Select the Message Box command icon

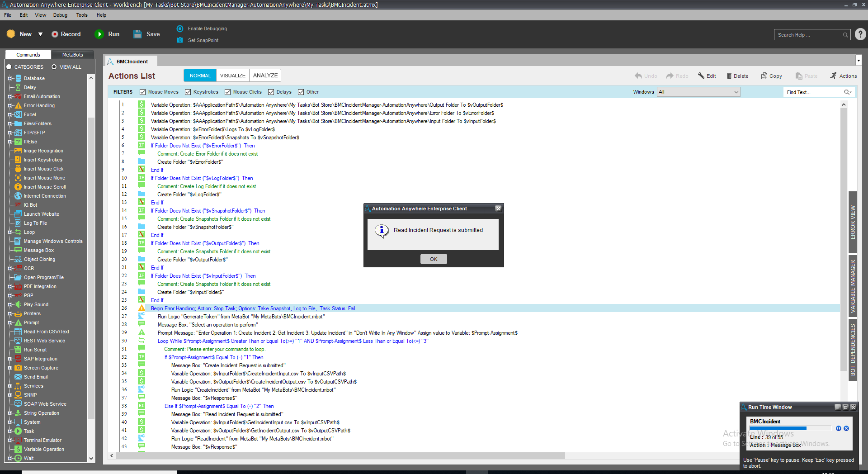(18, 250)
